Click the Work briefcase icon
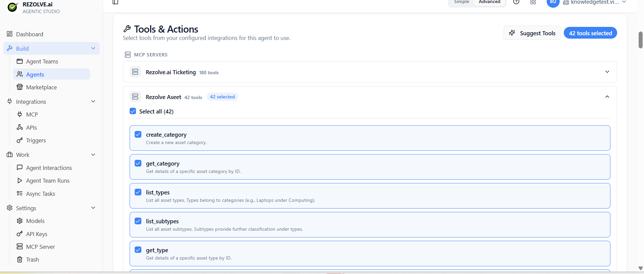This screenshot has height=274, width=644. (x=9, y=155)
